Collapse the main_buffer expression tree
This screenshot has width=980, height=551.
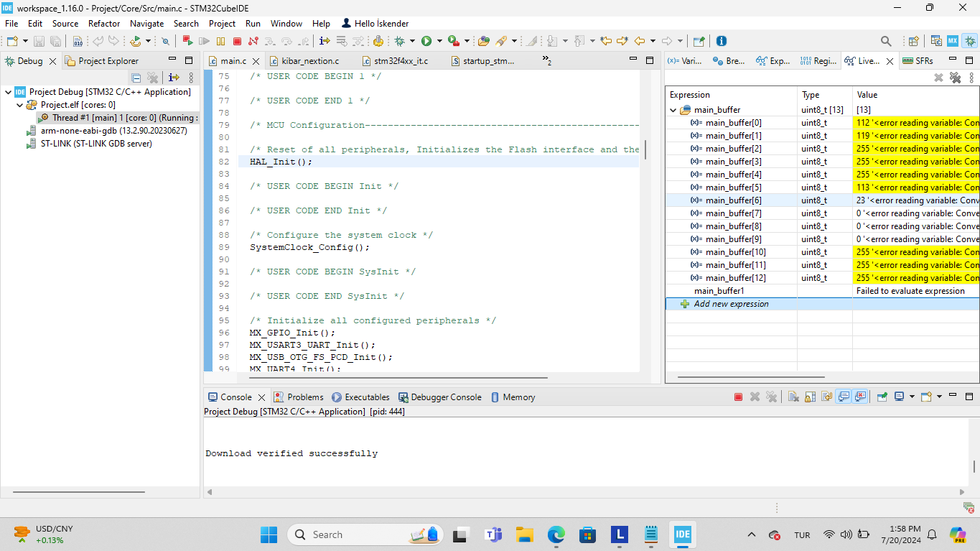point(673,110)
